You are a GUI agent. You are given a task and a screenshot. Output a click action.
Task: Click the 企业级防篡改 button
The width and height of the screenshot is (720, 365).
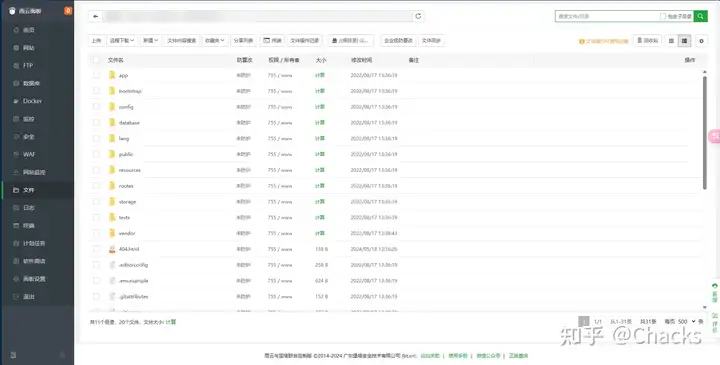398,40
